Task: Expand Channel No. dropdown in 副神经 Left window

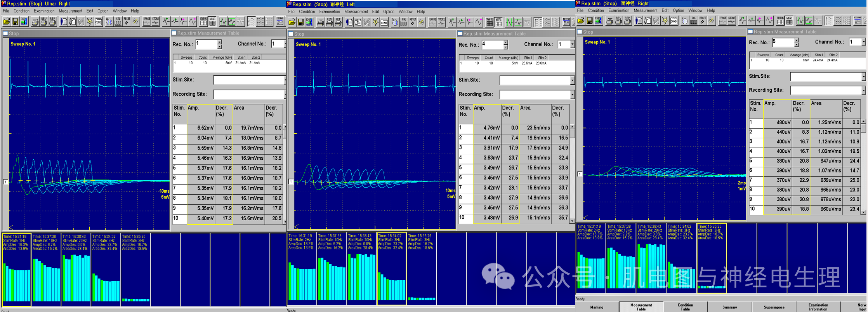Action: (x=572, y=44)
